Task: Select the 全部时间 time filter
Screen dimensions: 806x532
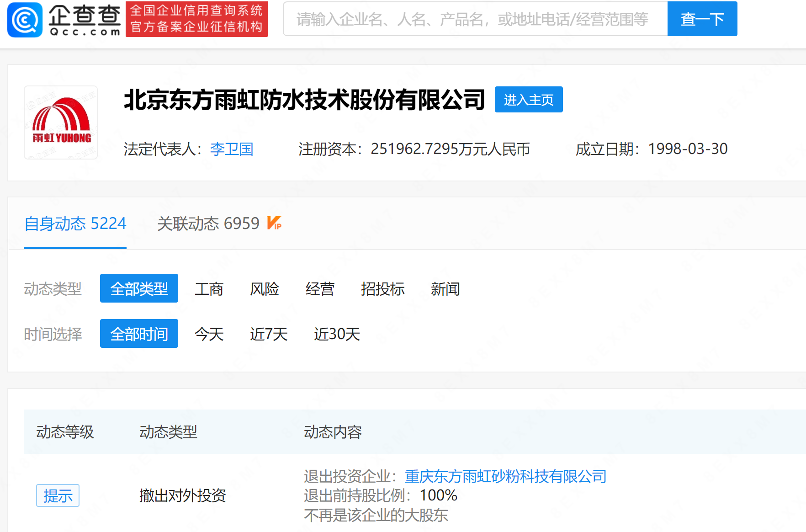Action: (139, 334)
